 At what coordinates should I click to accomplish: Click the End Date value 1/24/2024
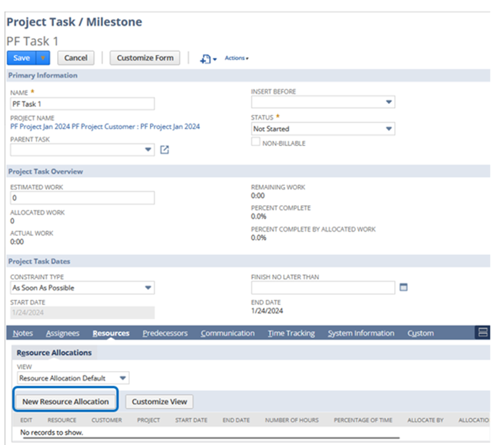click(267, 311)
